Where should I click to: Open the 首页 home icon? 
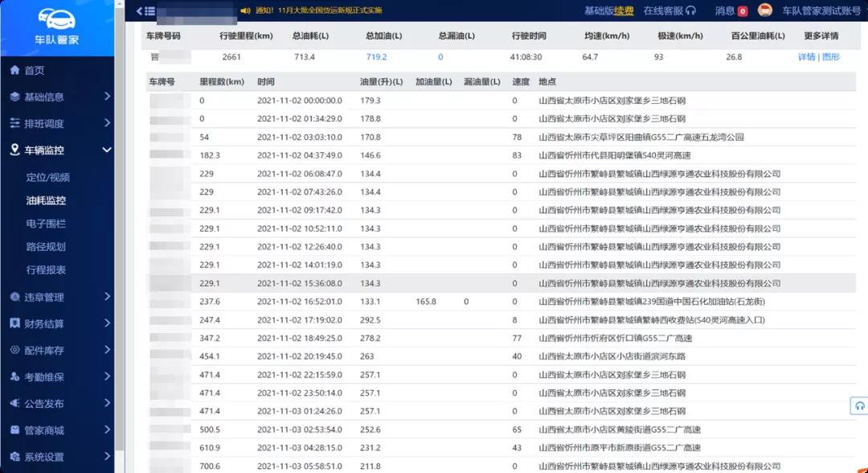coord(15,70)
